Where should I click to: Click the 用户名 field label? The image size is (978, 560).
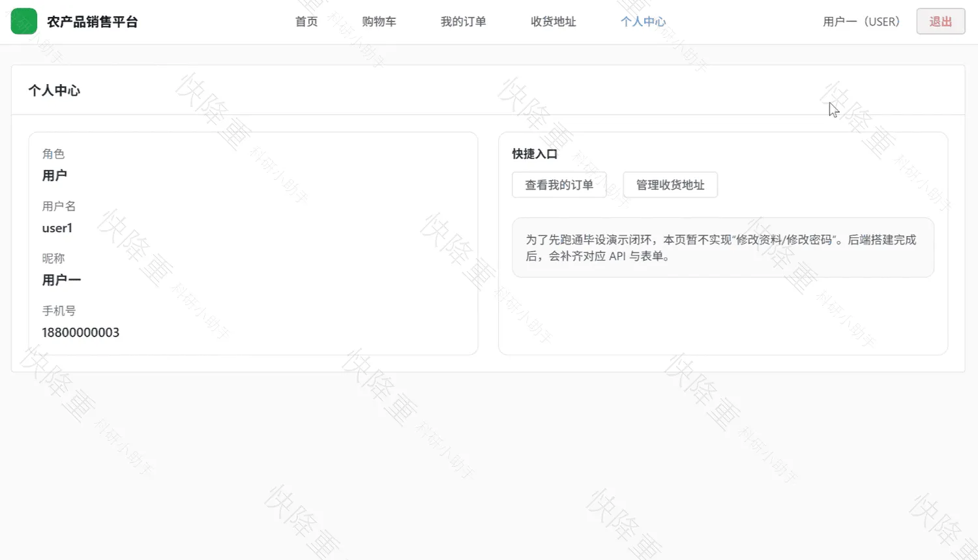coord(59,206)
